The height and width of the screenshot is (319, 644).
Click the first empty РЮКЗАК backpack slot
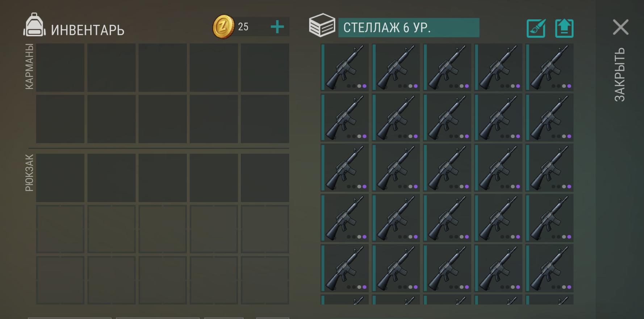[60, 178]
